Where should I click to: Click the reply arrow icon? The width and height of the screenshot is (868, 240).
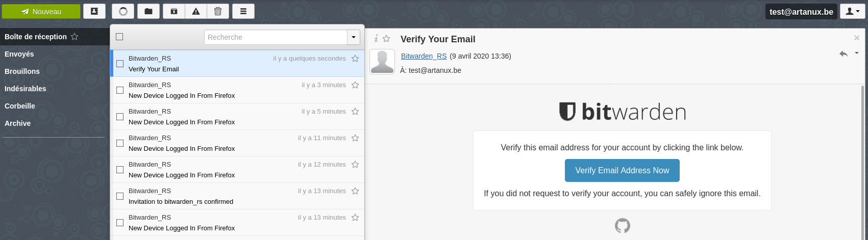point(844,54)
